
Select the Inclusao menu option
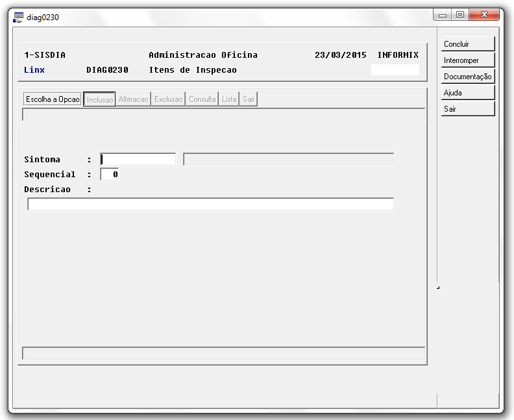point(99,99)
